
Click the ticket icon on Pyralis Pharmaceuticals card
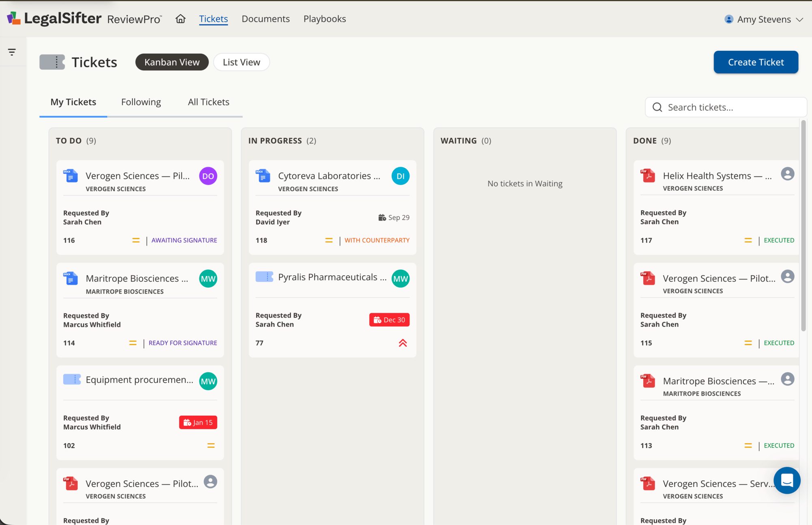tap(264, 277)
